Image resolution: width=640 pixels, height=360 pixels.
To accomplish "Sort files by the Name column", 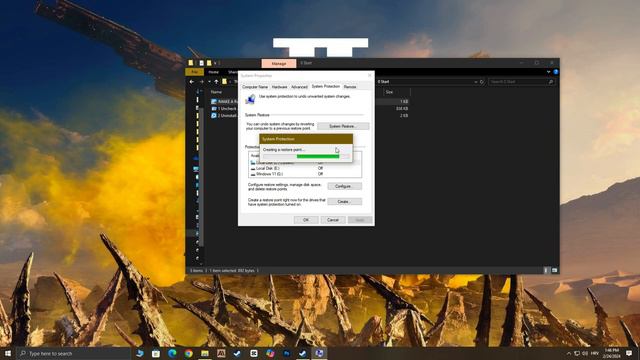I will tap(216, 92).
